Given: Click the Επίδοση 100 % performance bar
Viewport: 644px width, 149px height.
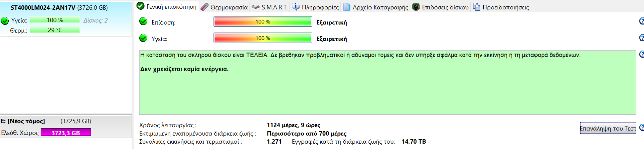Looking at the screenshot, I should (263, 22).
